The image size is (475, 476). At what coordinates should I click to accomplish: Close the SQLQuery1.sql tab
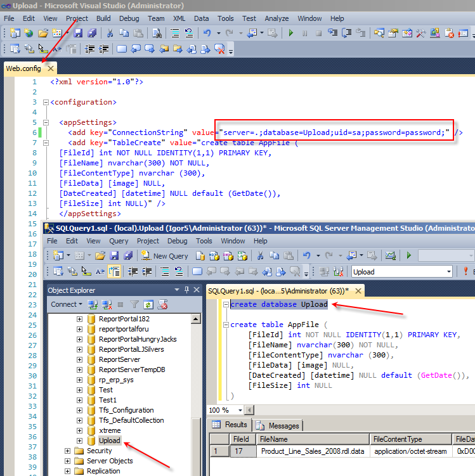(358, 291)
